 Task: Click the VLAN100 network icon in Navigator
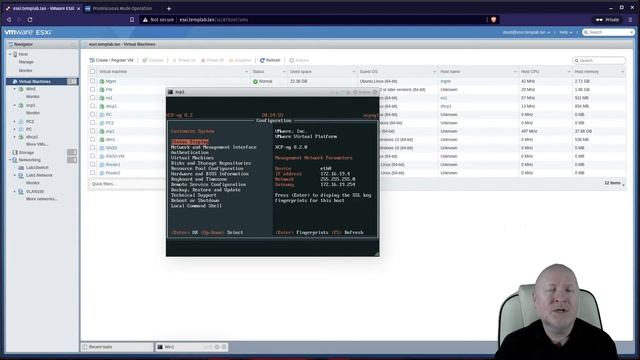click(x=21, y=191)
